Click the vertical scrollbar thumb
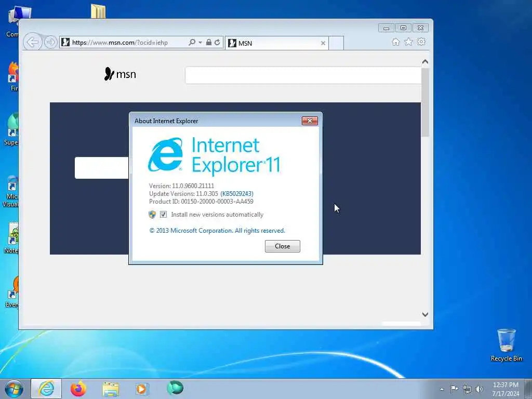 coord(425,102)
